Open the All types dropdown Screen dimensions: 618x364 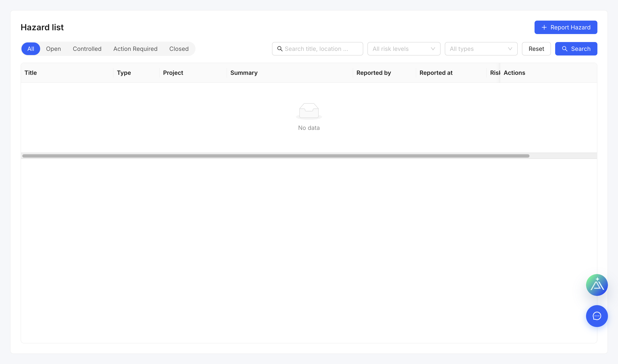tap(481, 49)
